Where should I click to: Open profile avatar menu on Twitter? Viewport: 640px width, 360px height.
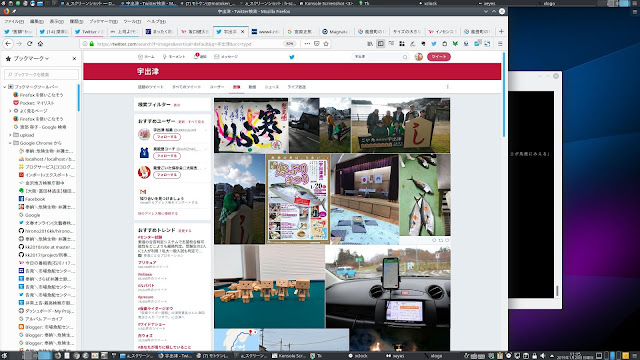point(418,57)
